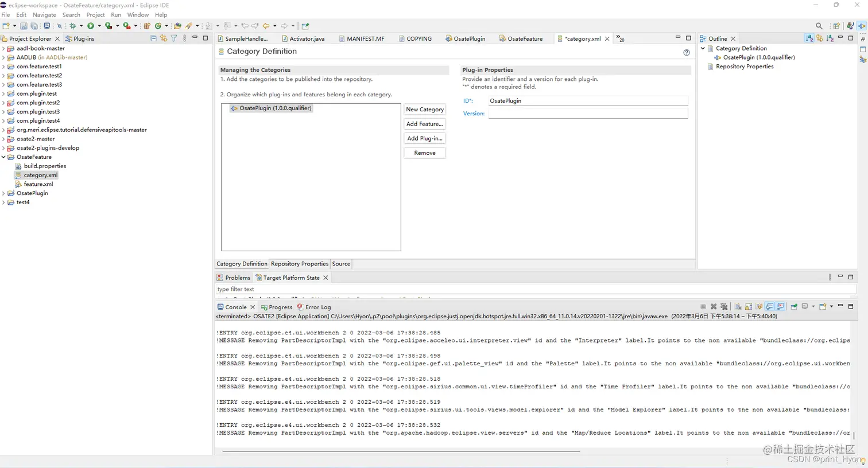The width and height of the screenshot is (868, 468).
Task: Click the Open Perspective toolbar icon
Action: point(836,26)
